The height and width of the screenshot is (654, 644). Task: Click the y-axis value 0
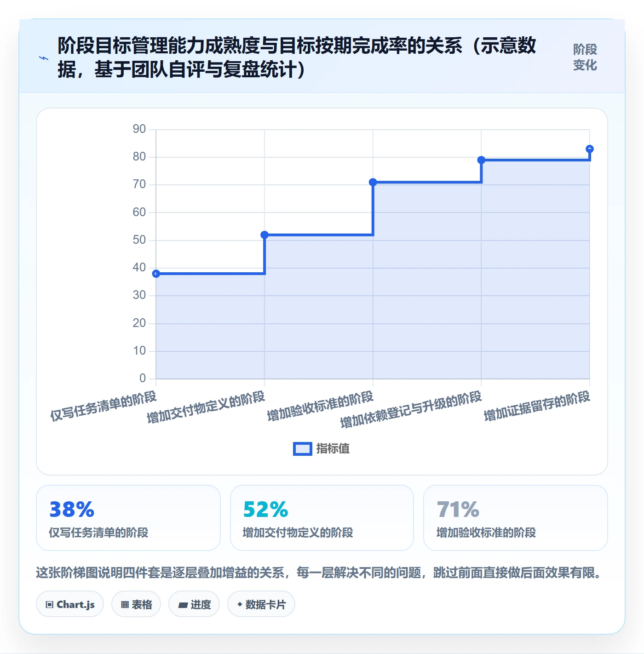coord(143,379)
